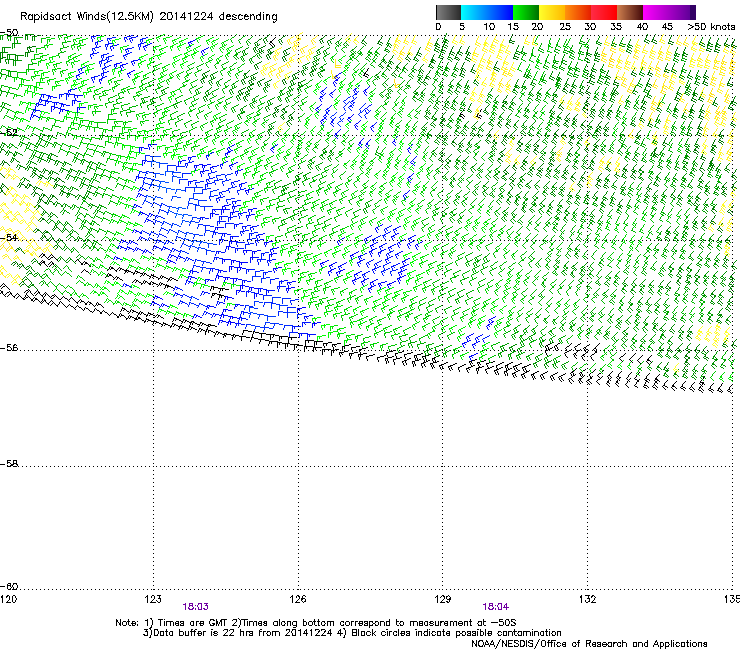This screenshot has height=650, width=740.
Task: Click the '>50 knots' legend label
Action: pos(711,27)
